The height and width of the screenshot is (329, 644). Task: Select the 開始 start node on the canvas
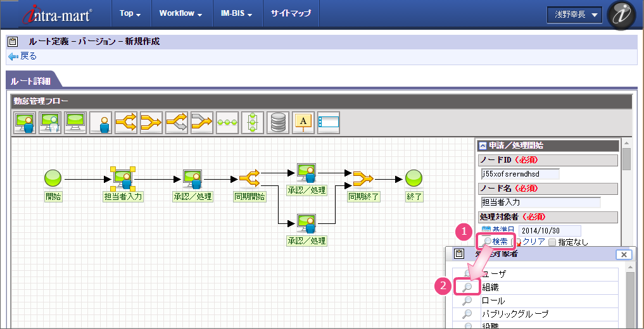pyautogui.click(x=53, y=179)
